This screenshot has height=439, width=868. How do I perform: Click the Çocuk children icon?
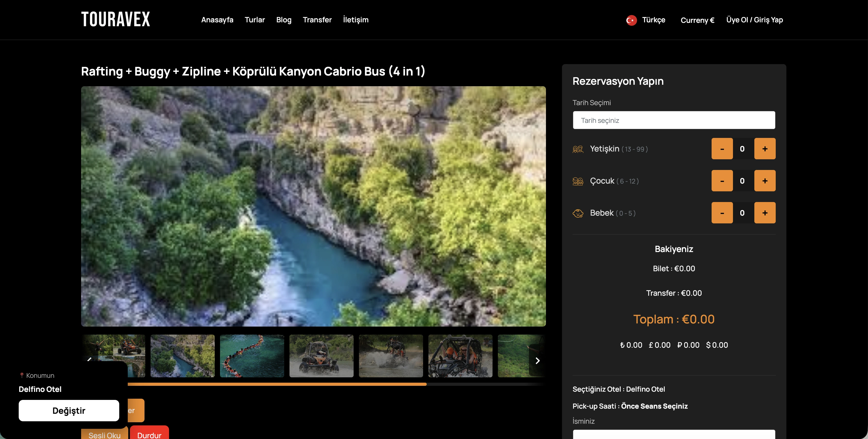click(578, 181)
